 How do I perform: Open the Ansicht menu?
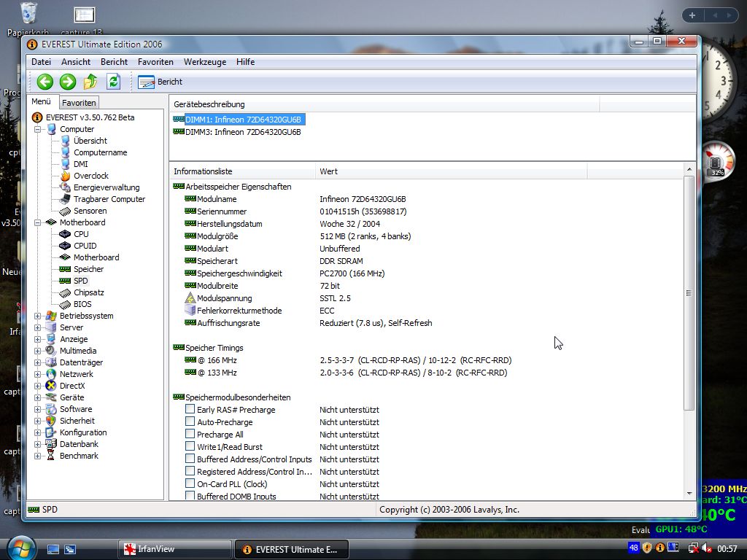(76, 62)
